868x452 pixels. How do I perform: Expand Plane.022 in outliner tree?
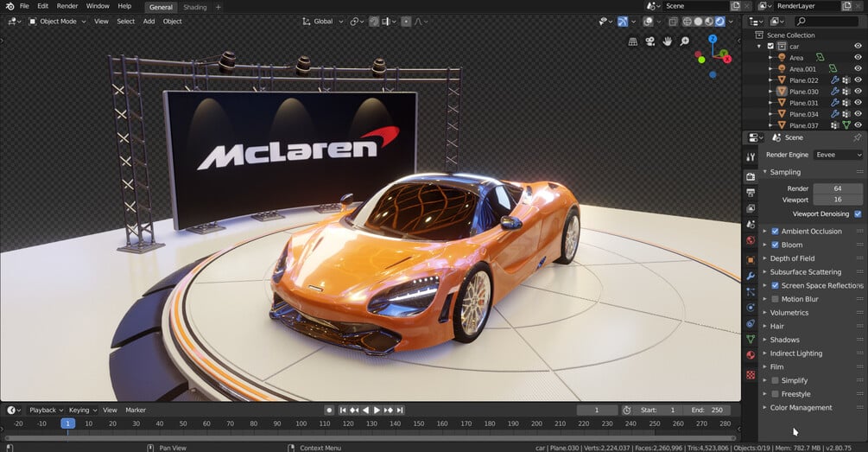(x=770, y=80)
